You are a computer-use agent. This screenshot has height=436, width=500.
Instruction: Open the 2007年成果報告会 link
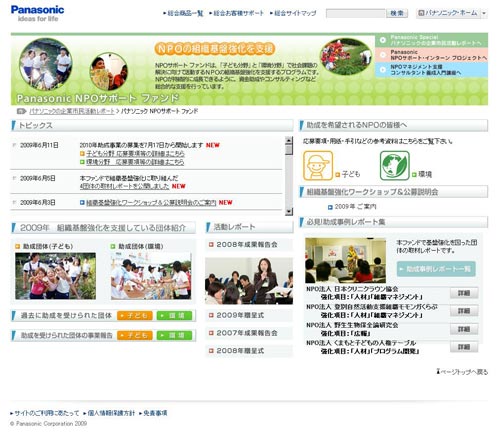(x=247, y=333)
